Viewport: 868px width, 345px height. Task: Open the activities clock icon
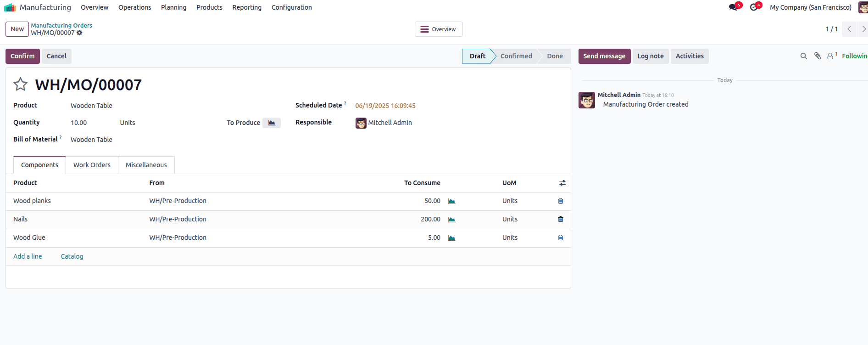coord(753,7)
